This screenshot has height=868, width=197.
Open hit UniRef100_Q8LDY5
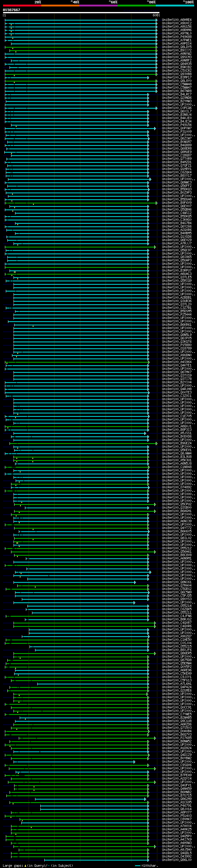177,47
